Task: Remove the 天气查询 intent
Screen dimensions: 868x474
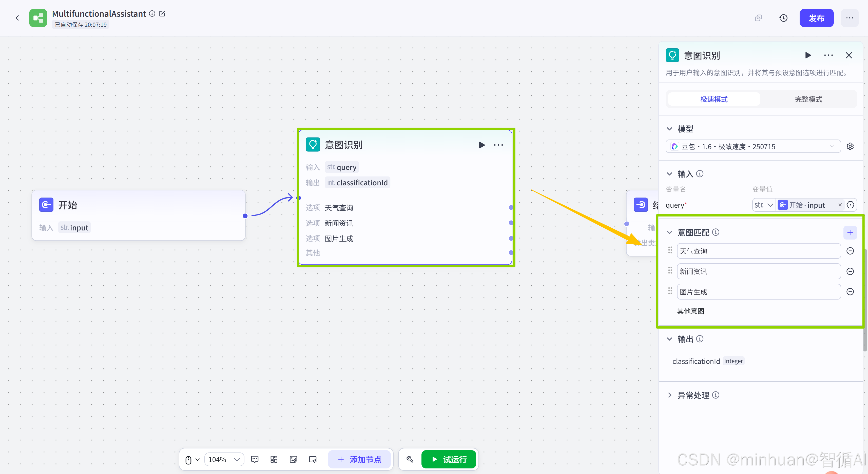Action: (850, 251)
